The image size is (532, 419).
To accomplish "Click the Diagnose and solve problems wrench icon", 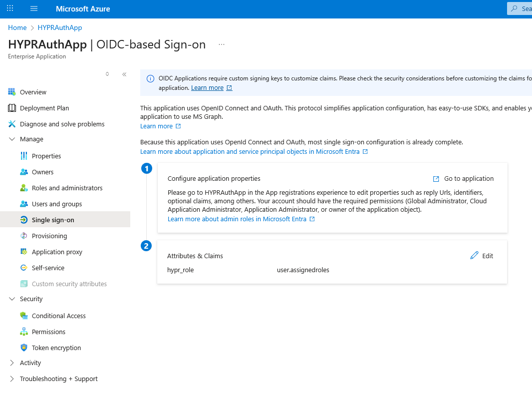I will (x=12, y=124).
